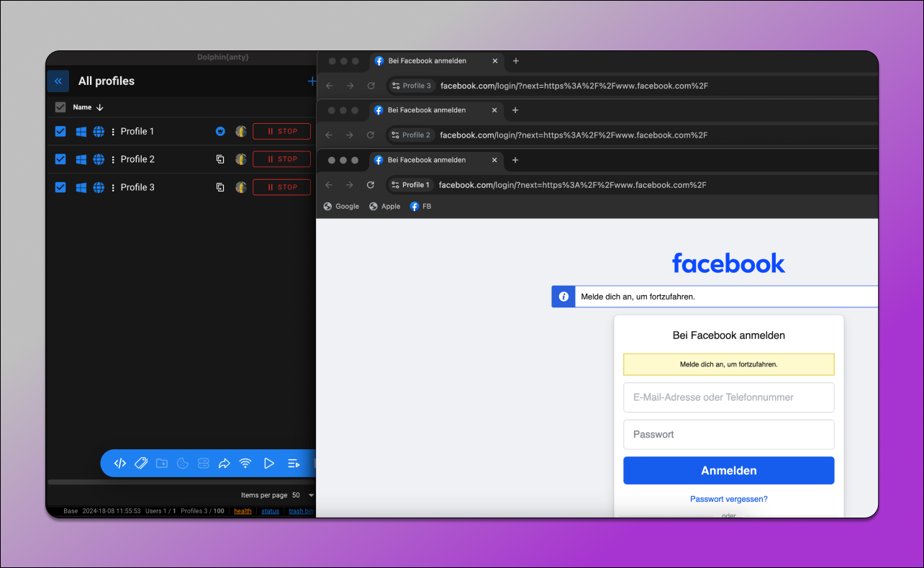Click the code brackets icon in bulk toolbar
The height and width of the screenshot is (568, 924).
coord(120,464)
